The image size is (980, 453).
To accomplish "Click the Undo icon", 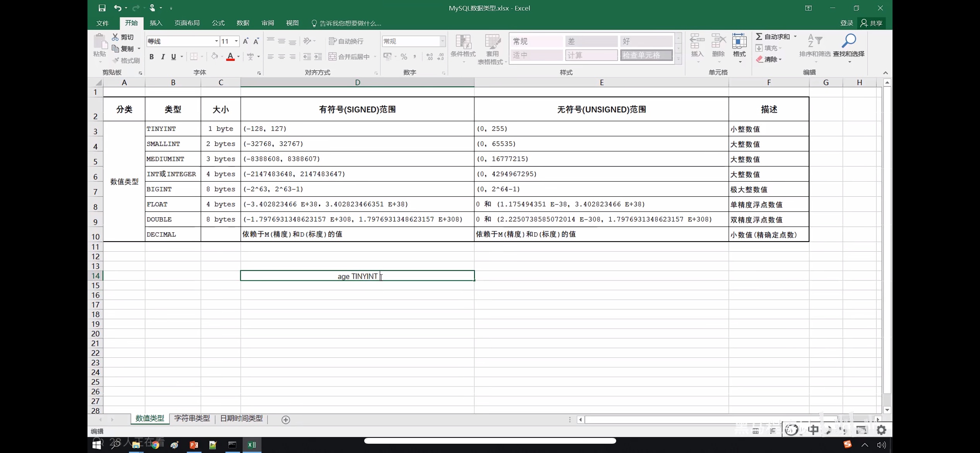I will [117, 8].
